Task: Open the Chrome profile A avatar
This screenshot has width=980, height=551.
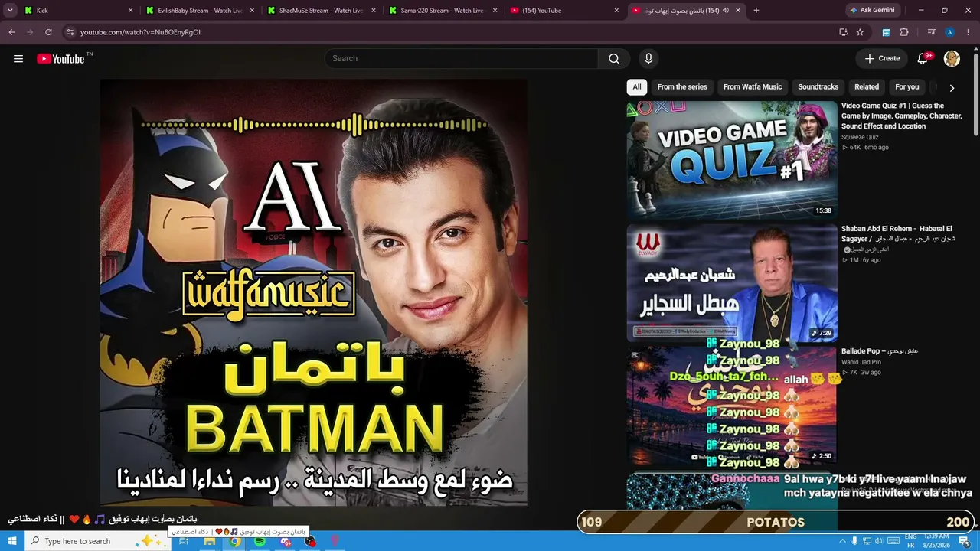Action: (949, 32)
